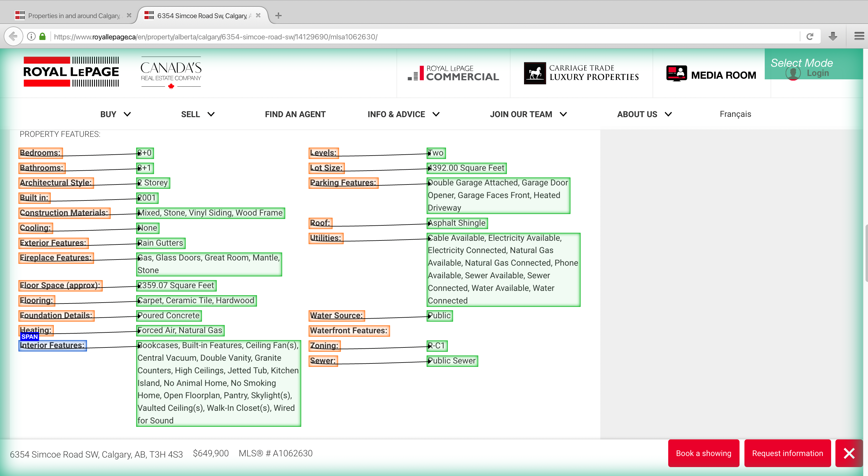Click the Book a showing button

click(704, 453)
